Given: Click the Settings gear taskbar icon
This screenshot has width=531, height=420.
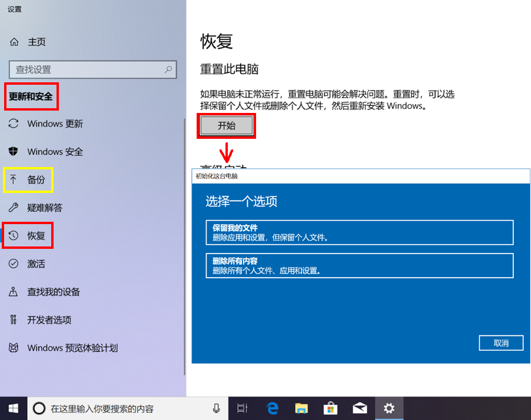Looking at the screenshot, I should pyautogui.click(x=389, y=408).
